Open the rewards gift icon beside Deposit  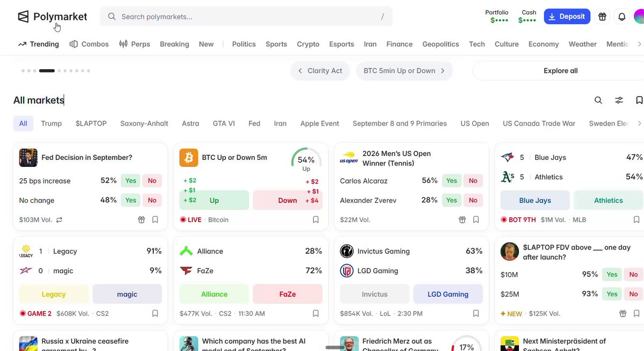(603, 17)
